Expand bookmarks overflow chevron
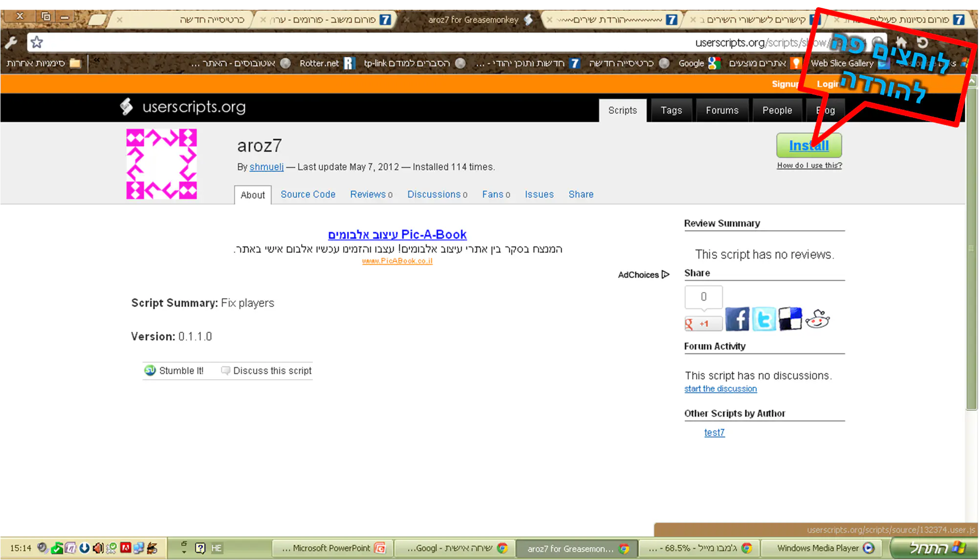 (96, 60)
